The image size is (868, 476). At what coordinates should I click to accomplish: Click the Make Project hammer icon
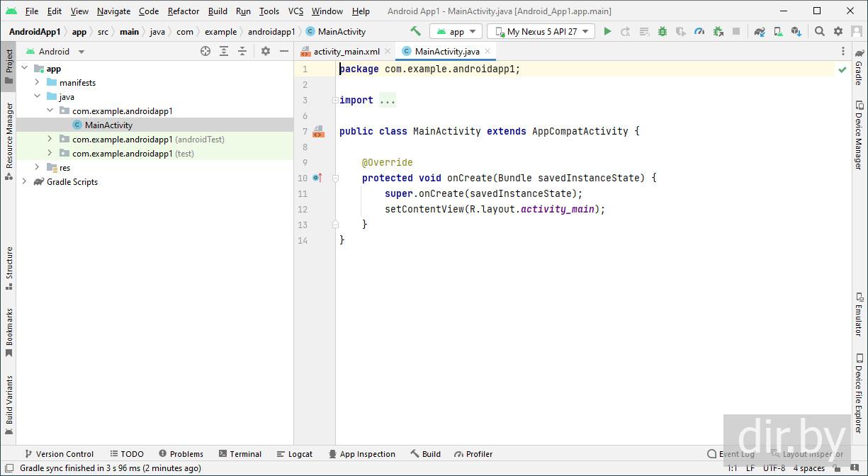coord(416,31)
